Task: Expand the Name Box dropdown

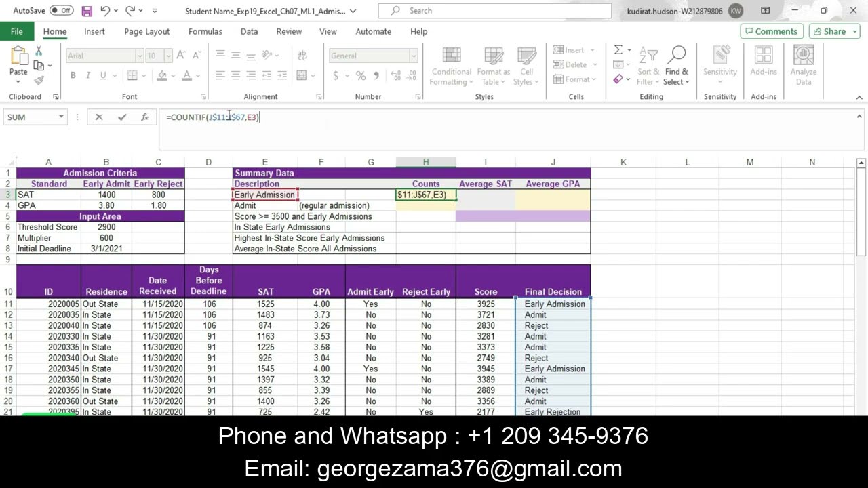Action: point(61,117)
